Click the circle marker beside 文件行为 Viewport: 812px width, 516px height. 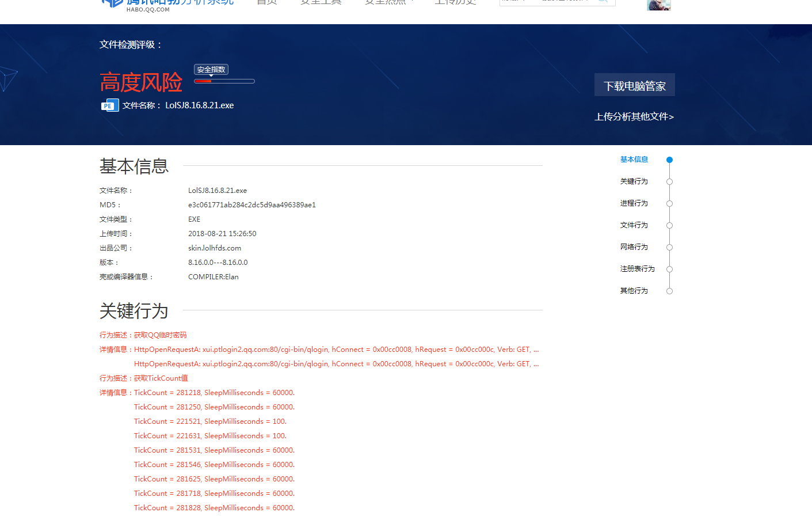point(669,225)
